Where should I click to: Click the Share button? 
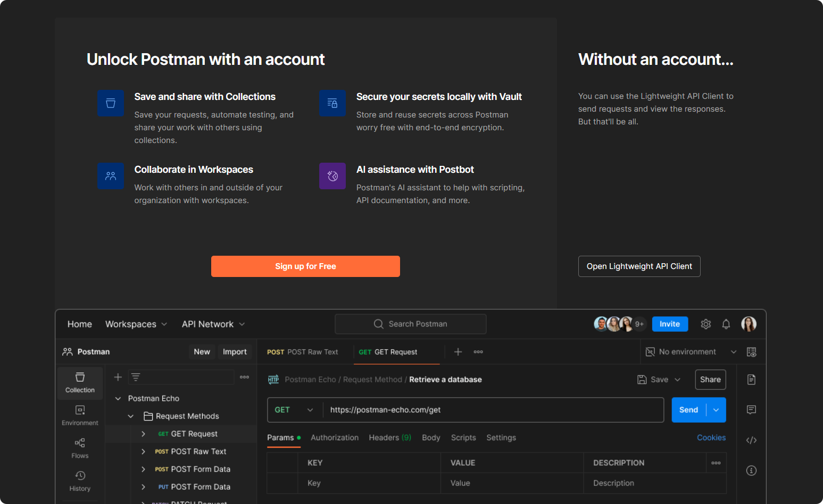click(x=710, y=380)
